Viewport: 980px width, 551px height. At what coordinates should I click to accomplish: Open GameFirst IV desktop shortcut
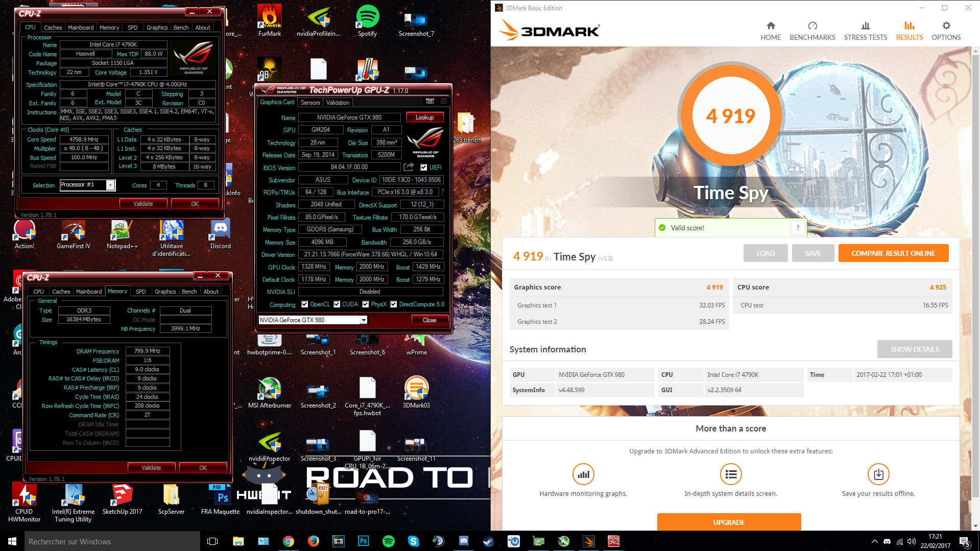73,233
